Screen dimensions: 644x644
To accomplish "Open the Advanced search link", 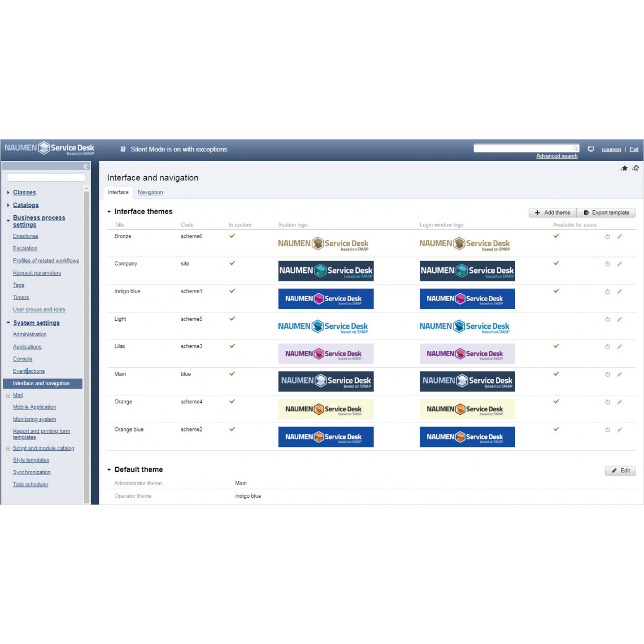I will (x=556, y=156).
